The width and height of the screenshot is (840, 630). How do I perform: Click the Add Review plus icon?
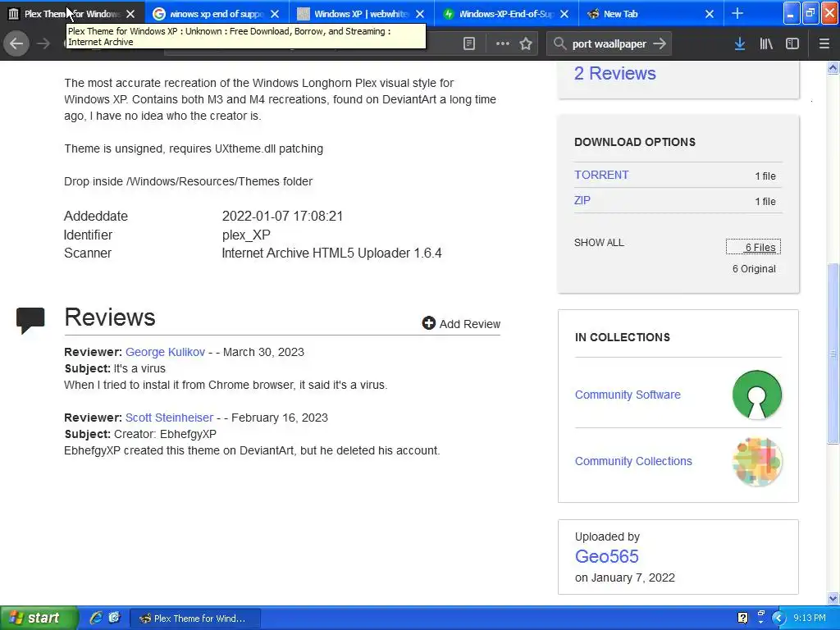(428, 323)
